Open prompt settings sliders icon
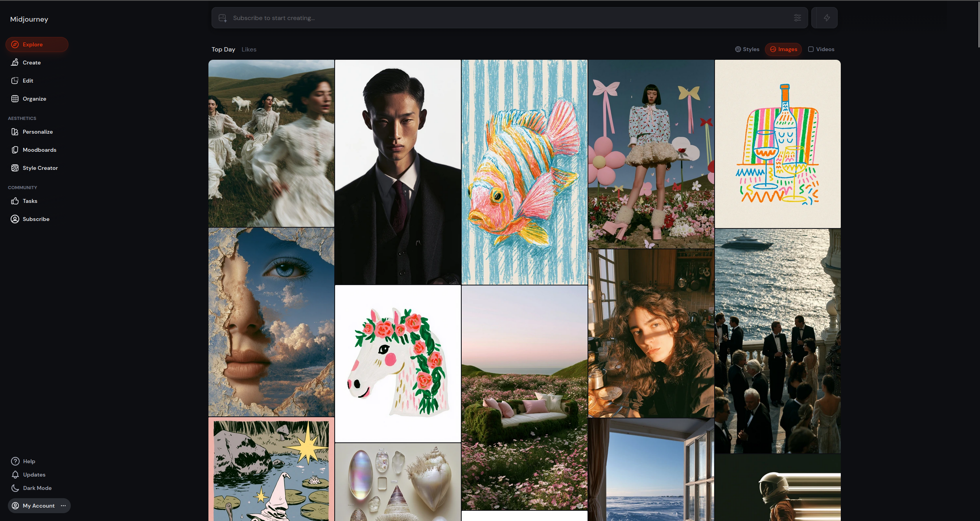Image resolution: width=980 pixels, height=521 pixels. coord(797,18)
